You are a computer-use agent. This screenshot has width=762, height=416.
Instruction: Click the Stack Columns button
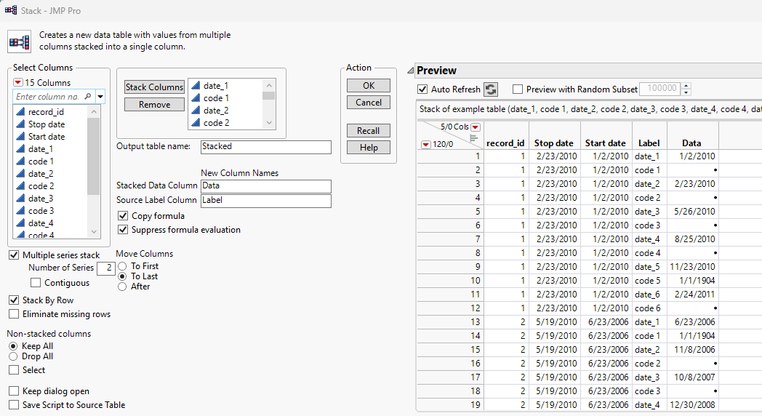[154, 87]
